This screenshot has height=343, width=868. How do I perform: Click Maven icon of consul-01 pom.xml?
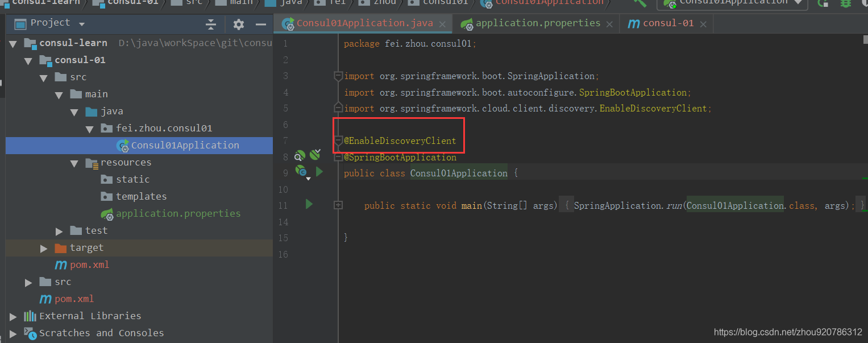[x=60, y=265]
